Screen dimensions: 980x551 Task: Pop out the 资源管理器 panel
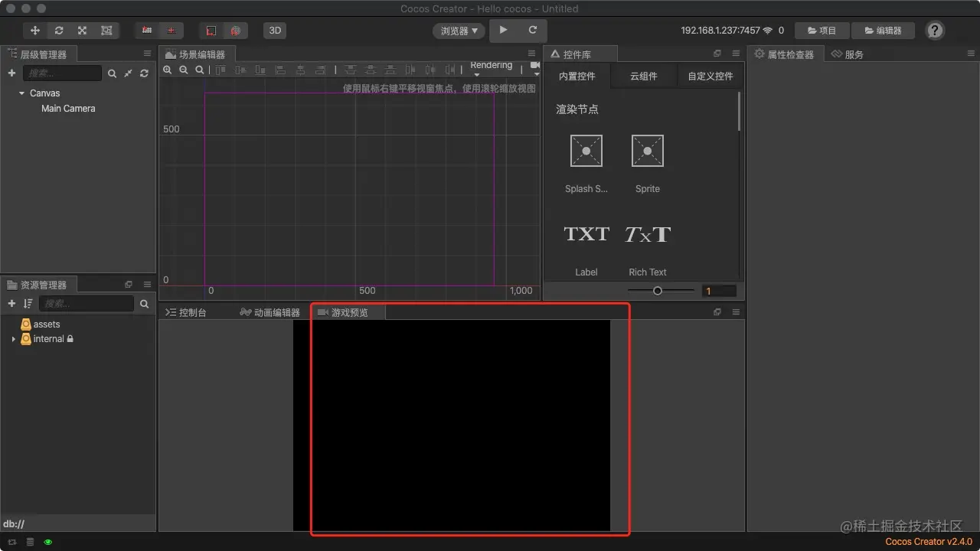coord(129,284)
